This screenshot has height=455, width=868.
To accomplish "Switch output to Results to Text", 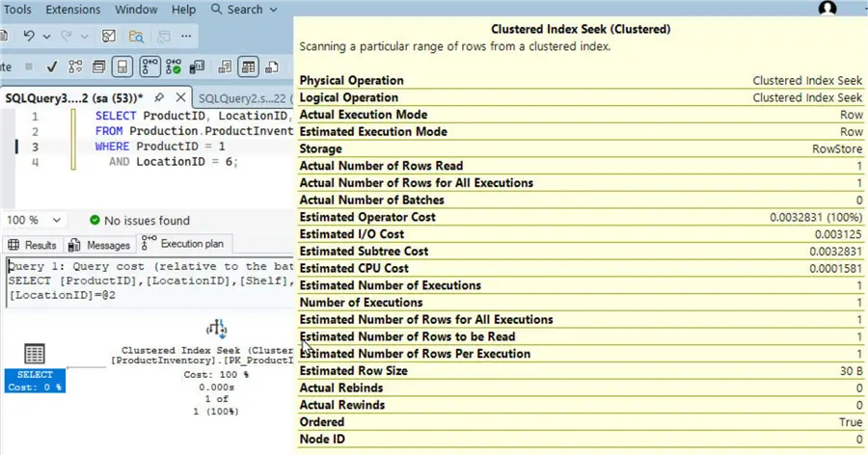I will (x=225, y=67).
